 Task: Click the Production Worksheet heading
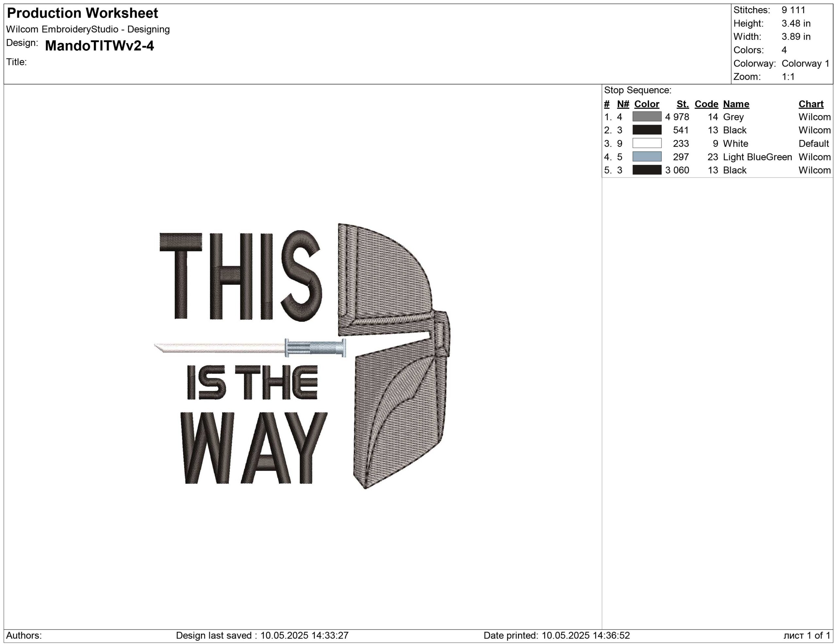(x=82, y=13)
